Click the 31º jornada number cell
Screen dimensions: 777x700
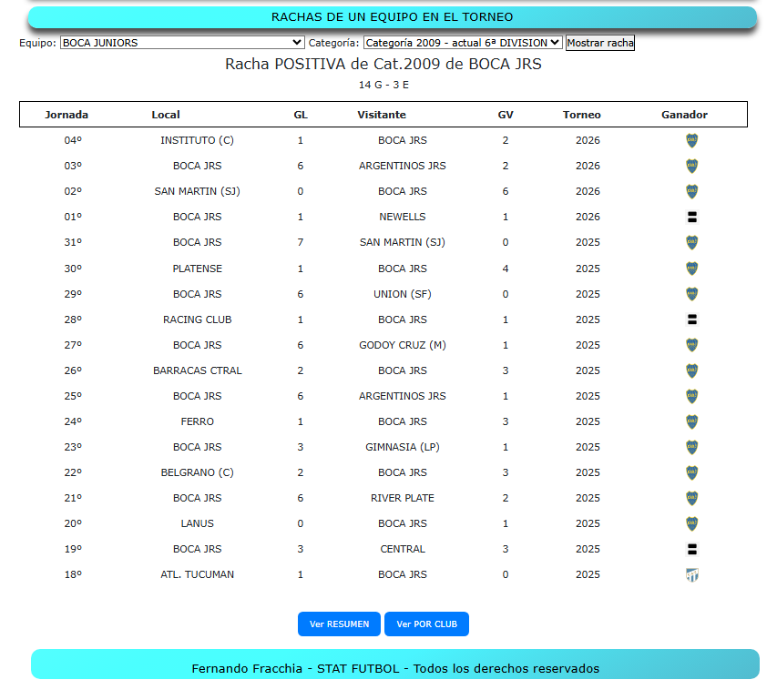[x=73, y=242]
